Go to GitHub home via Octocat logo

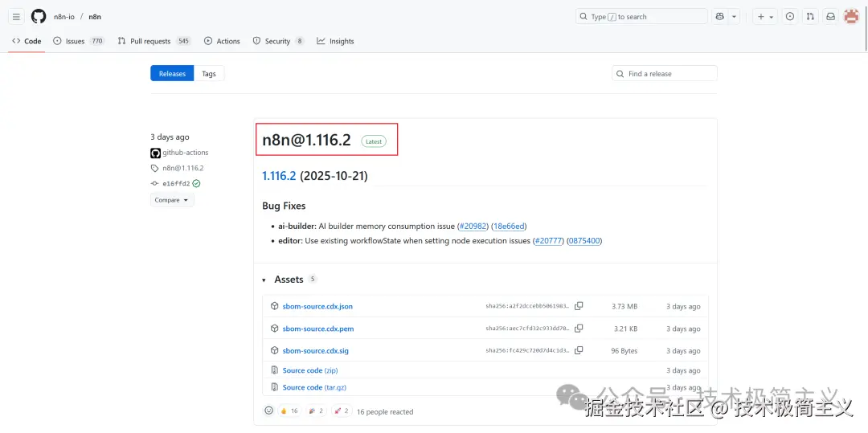point(39,17)
